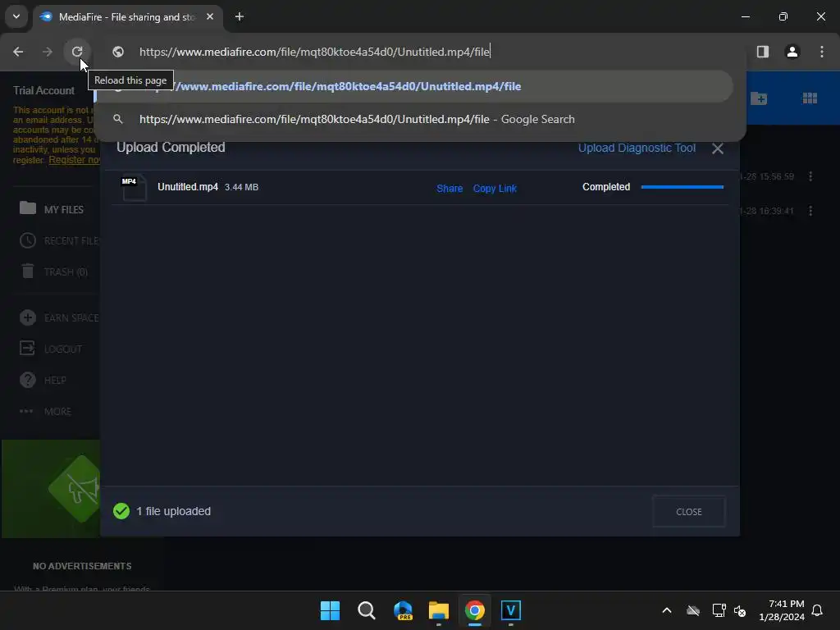
Task: Open the notifications bell
Action: [x=817, y=610]
